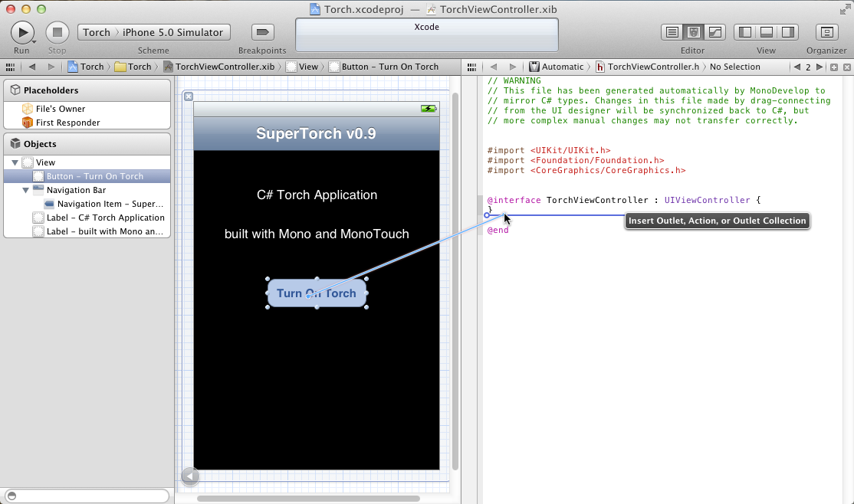Click TorchViewController.xib in the jump bar

(224, 67)
